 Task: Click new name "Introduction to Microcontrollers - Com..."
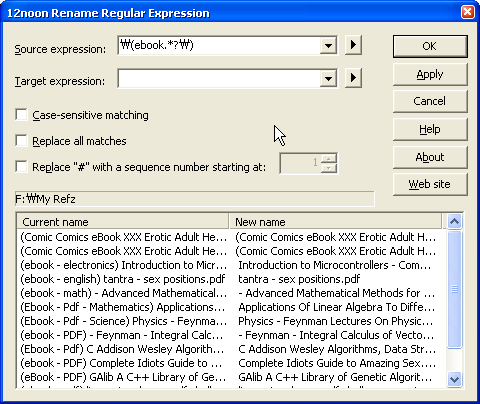tap(335, 265)
